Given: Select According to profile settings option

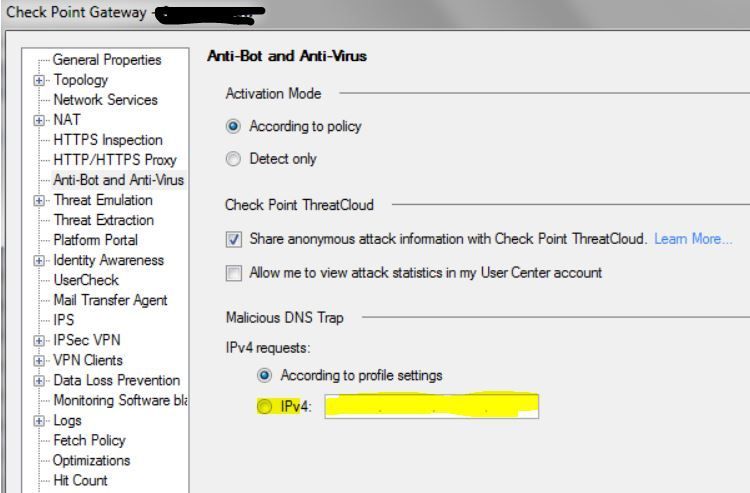Looking at the screenshot, I should click(x=265, y=376).
